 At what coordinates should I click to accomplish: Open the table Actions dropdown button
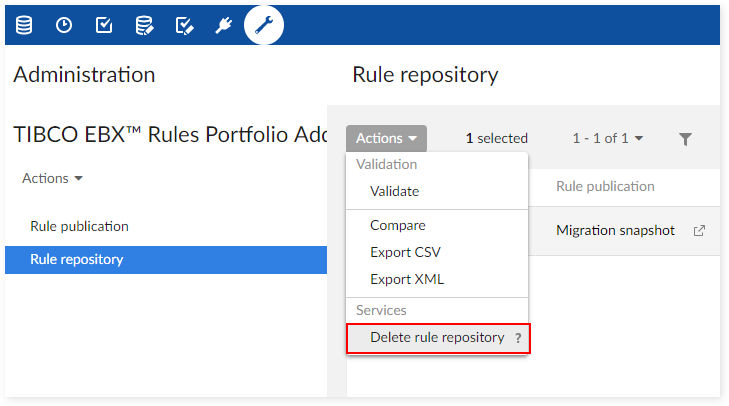386,138
